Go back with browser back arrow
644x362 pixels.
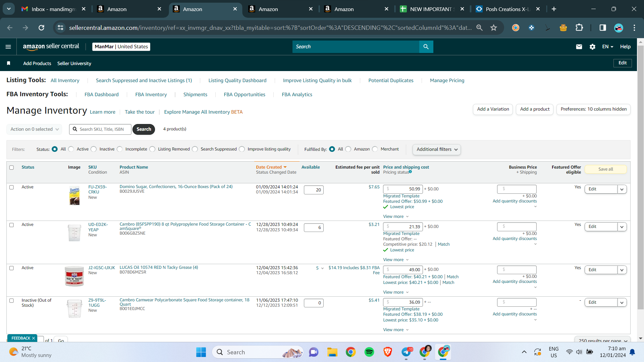coord(10,28)
